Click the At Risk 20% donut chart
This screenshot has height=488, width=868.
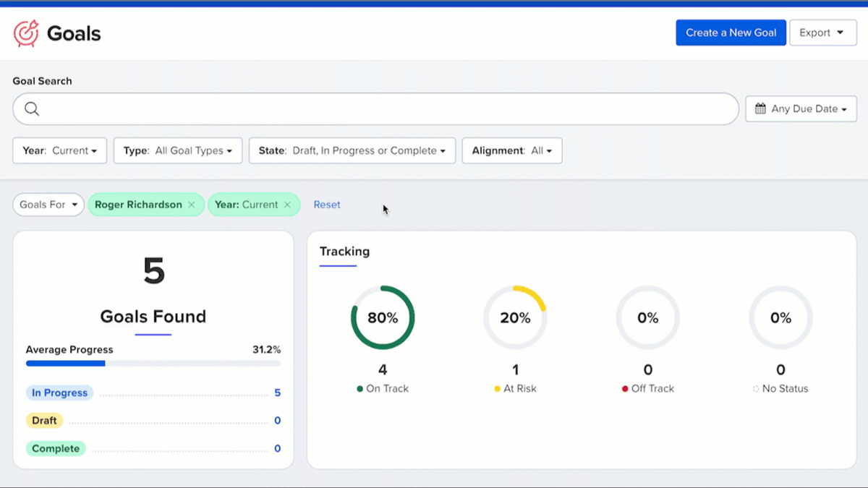(x=515, y=318)
